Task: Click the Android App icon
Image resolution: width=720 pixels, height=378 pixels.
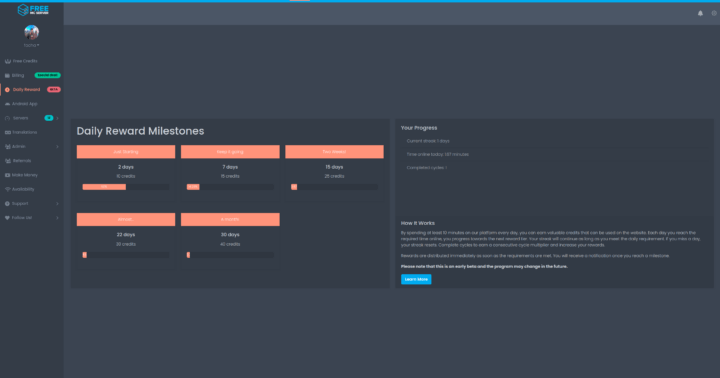Action: [x=7, y=104]
